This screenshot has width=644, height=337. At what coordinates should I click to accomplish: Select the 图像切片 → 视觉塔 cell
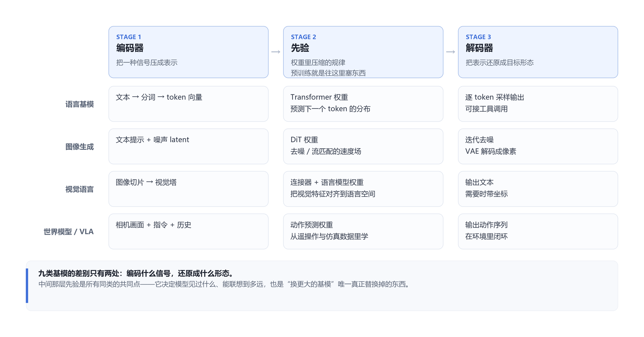tap(188, 189)
